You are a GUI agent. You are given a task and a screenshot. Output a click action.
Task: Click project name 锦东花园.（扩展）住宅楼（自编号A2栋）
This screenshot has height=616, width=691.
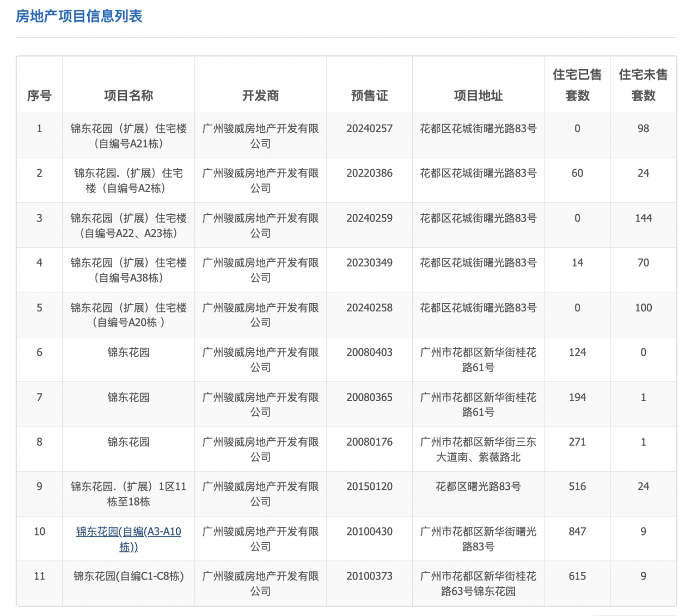click(129, 181)
